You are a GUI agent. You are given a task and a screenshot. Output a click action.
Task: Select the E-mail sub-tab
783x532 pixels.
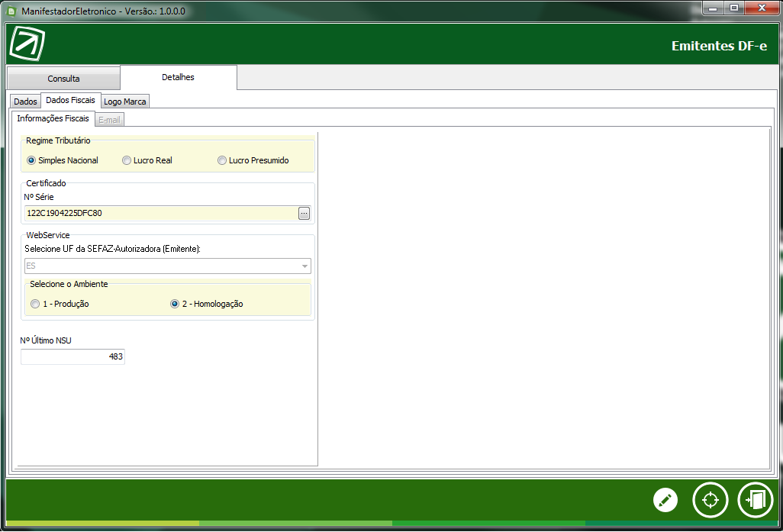(109, 120)
